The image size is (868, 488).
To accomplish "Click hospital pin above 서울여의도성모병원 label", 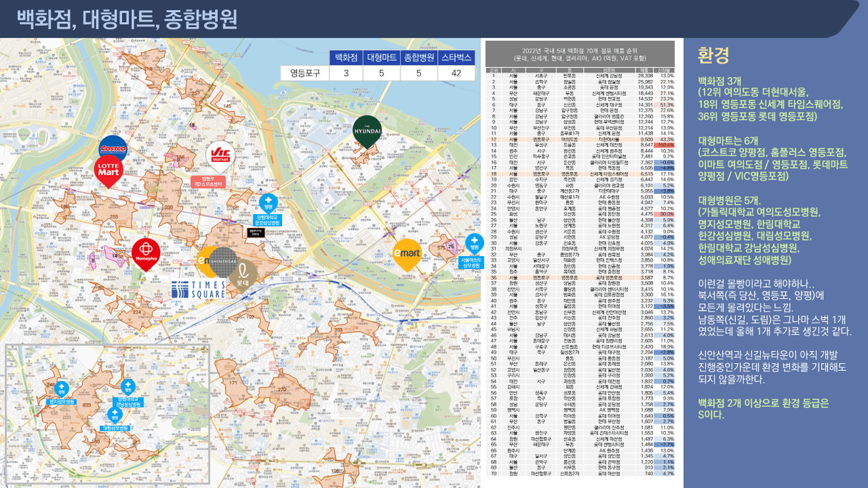I will pos(474,243).
